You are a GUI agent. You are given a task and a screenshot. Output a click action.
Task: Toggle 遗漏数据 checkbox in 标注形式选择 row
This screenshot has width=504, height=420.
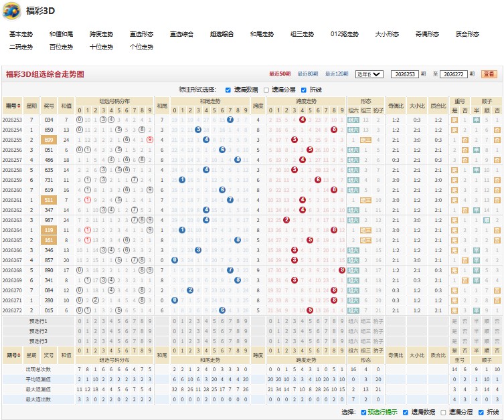coord(228,90)
